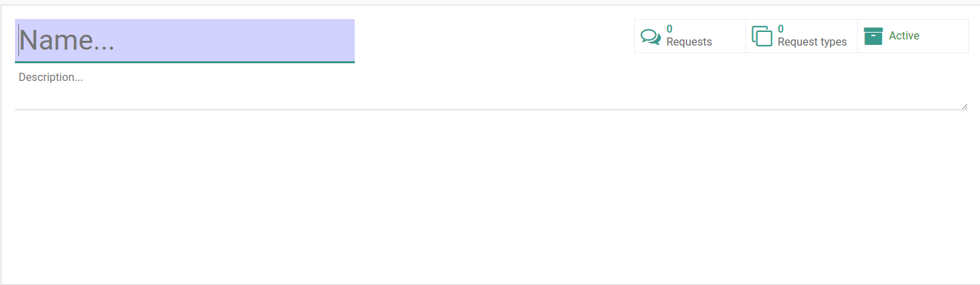Click the "Requests" label text
Viewport: 980px width, 285px height.
tap(689, 42)
